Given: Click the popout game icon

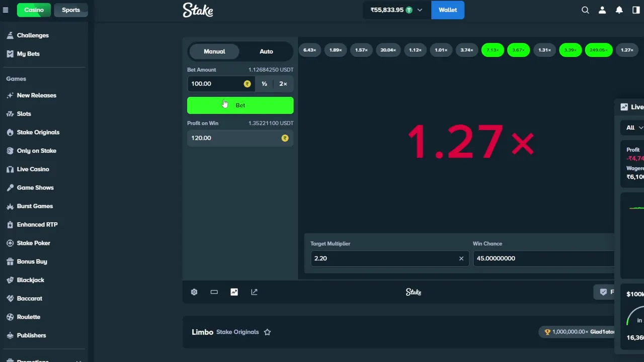Looking at the screenshot, I should pos(254,292).
